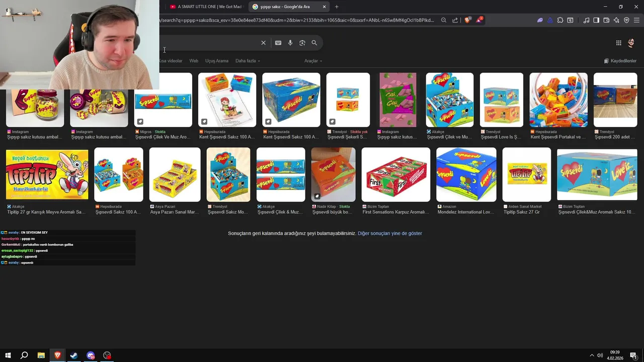Open the on-screen keyboard input tool
This screenshot has width=644, height=362.
pos(278,43)
